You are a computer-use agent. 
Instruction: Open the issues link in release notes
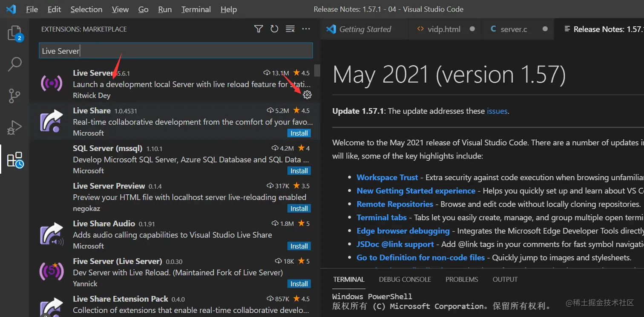[497, 111]
